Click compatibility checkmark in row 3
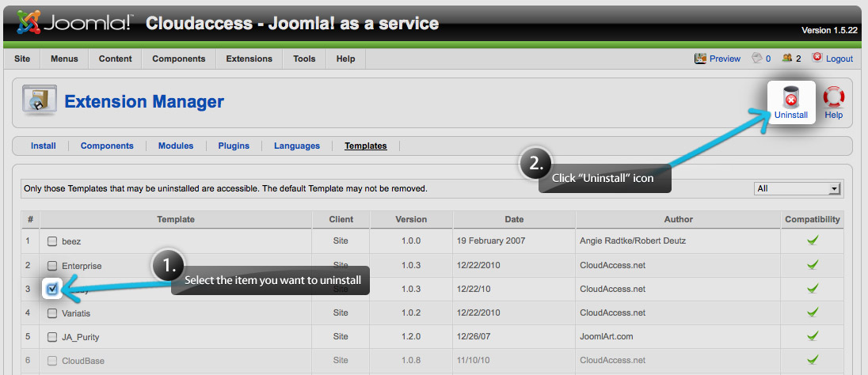Screen dimensions: 868x375 click(x=813, y=289)
